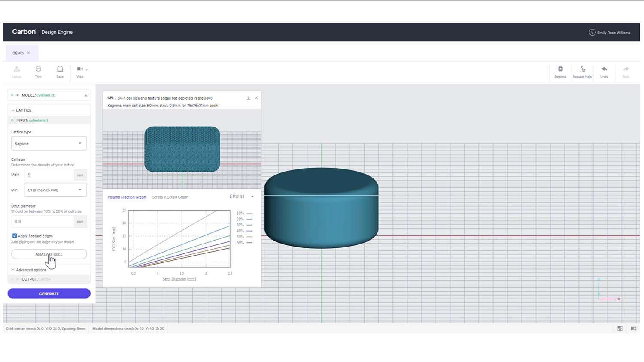Open the View camera menu

81,71
